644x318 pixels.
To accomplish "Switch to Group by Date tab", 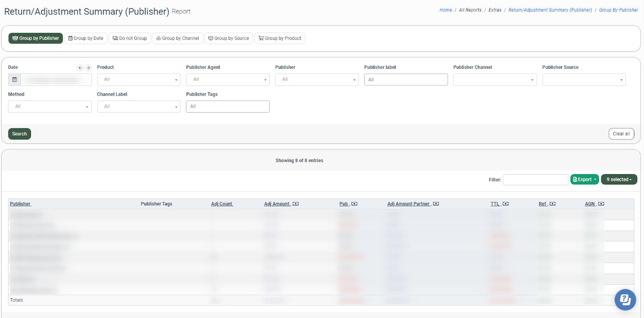I will 86,38.
